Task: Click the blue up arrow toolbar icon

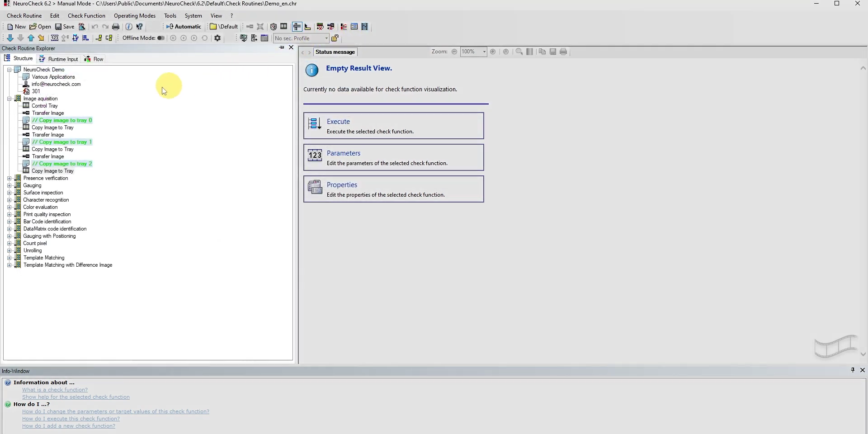Action: 31,38
